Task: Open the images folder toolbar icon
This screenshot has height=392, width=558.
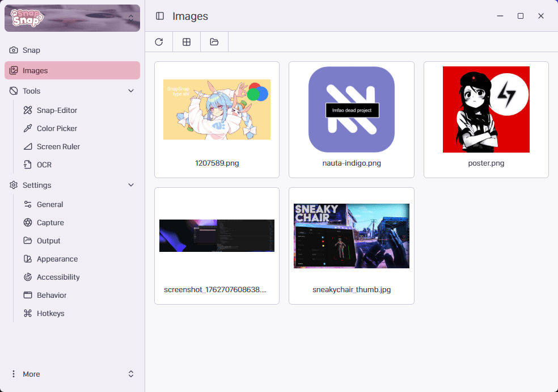Action: tap(214, 42)
